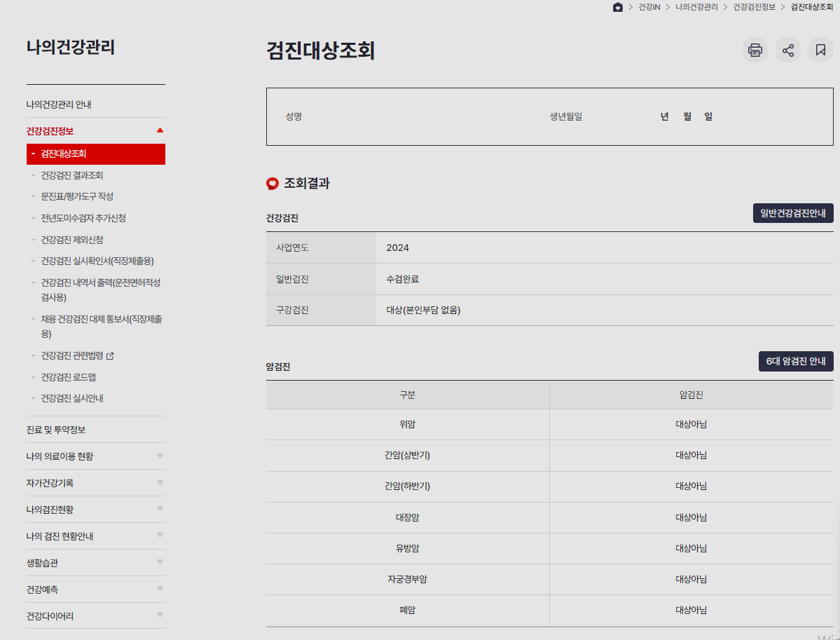Click the home icon in the breadcrumb

tap(618, 8)
